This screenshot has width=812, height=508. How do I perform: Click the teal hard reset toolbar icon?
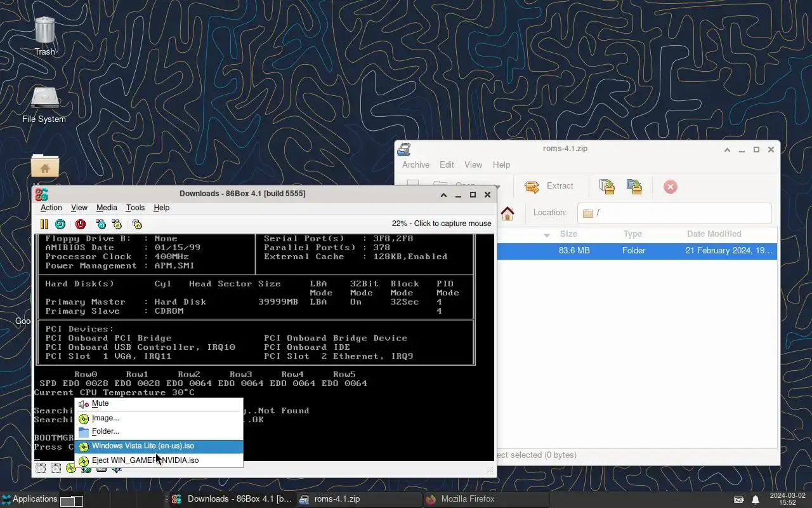click(x=60, y=224)
